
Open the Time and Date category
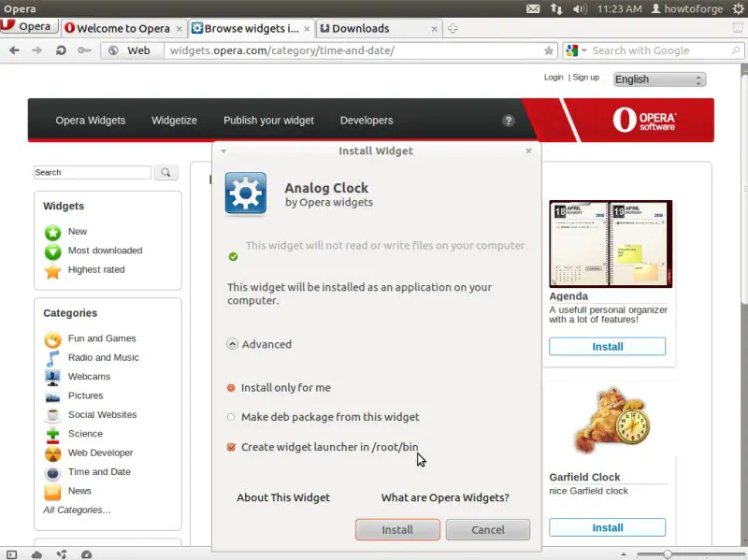(99, 472)
